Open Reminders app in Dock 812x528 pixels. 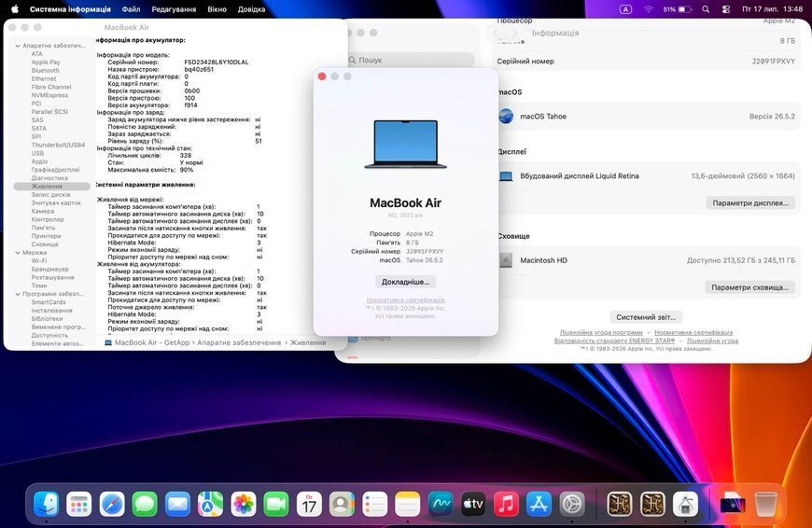click(375, 503)
